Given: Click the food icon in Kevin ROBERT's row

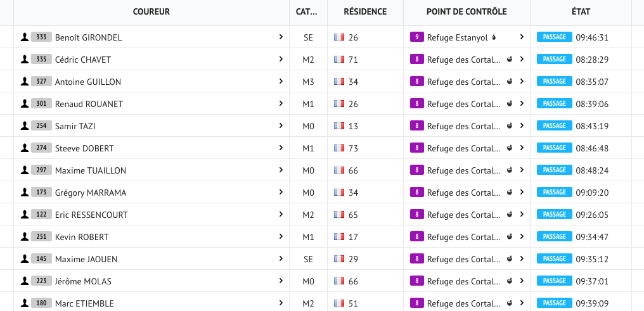Looking at the screenshot, I should pos(509,237).
